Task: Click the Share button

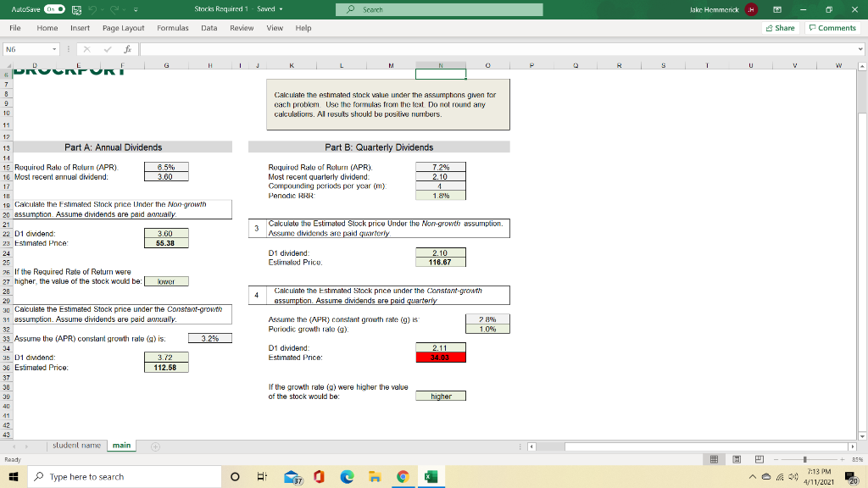Action: tap(779, 28)
